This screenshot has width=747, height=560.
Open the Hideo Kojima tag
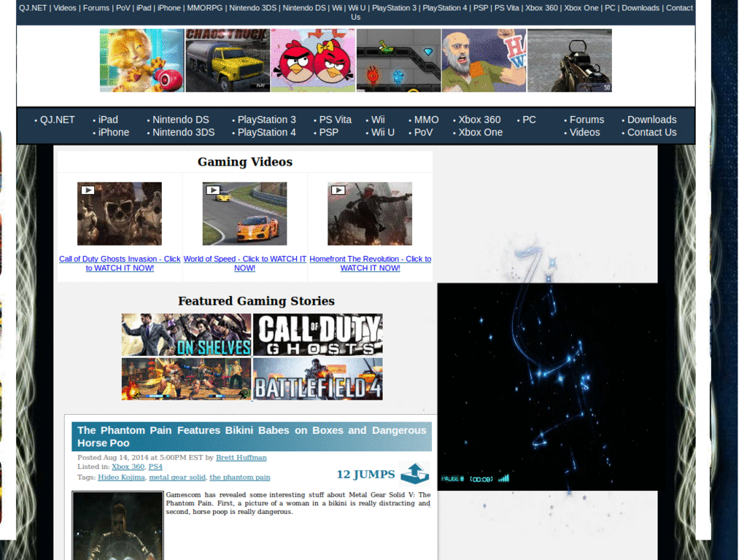tap(121, 477)
